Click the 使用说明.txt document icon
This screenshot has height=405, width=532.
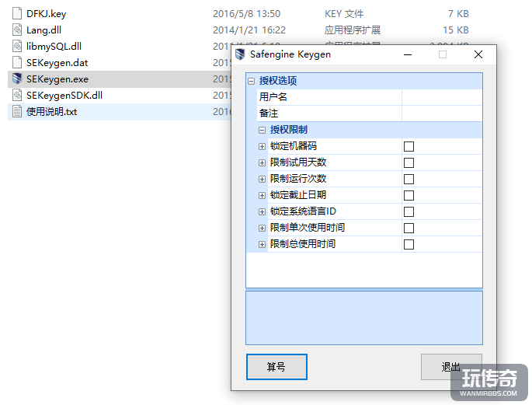click(x=17, y=111)
